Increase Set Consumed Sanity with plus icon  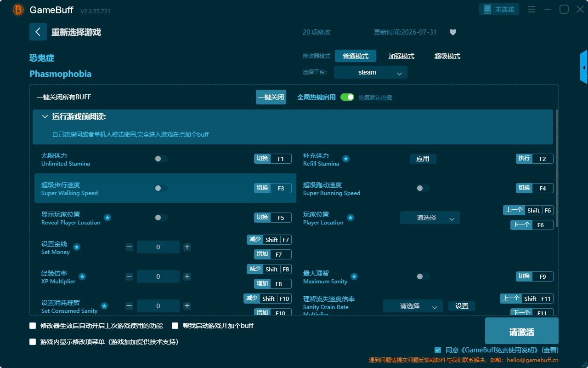point(187,306)
